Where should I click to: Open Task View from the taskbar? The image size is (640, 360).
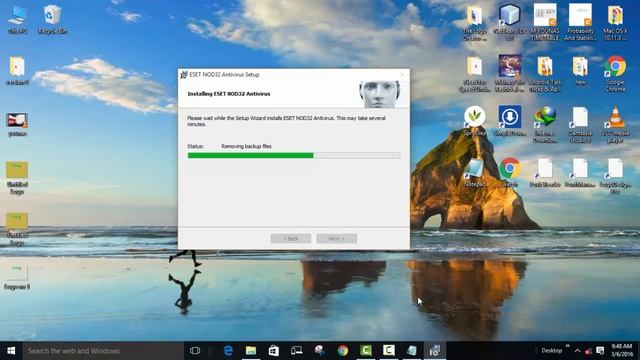tap(195, 351)
